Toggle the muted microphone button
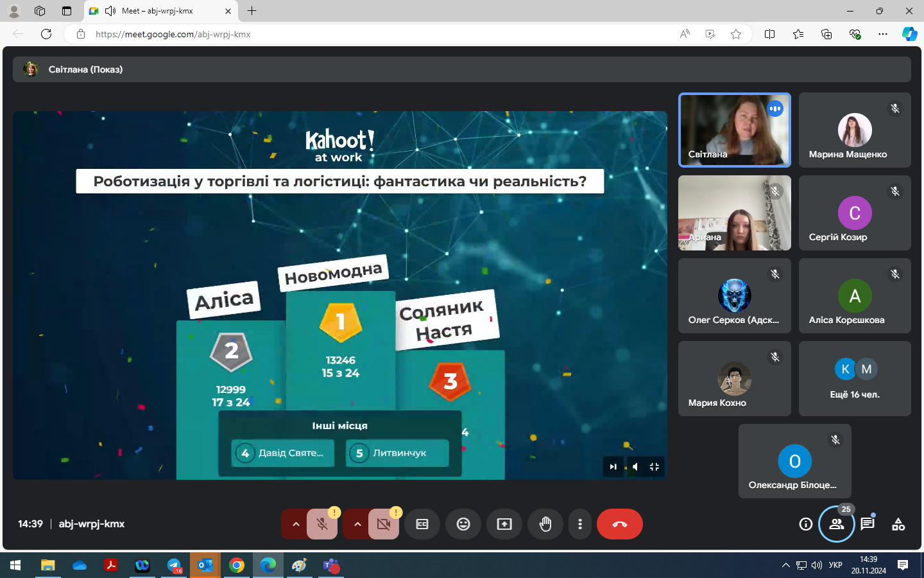The image size is (924, 578). coord(322,524)
